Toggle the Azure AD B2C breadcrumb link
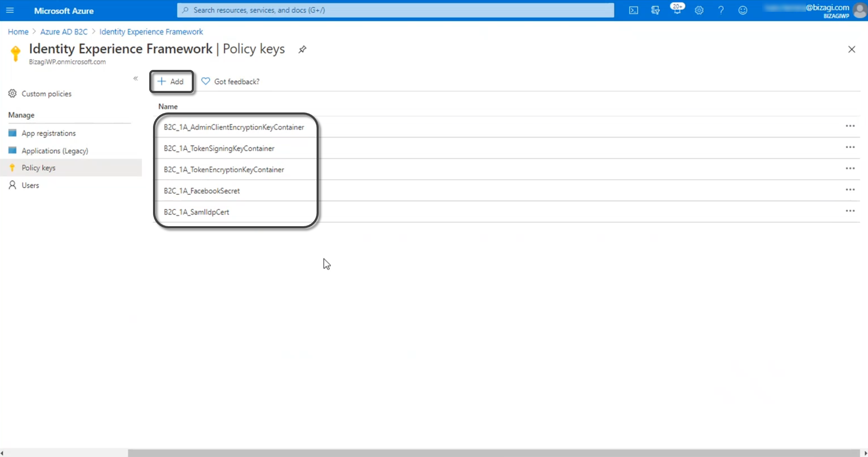The width and height of the screenshot is (868, 457). coord(64,32)
